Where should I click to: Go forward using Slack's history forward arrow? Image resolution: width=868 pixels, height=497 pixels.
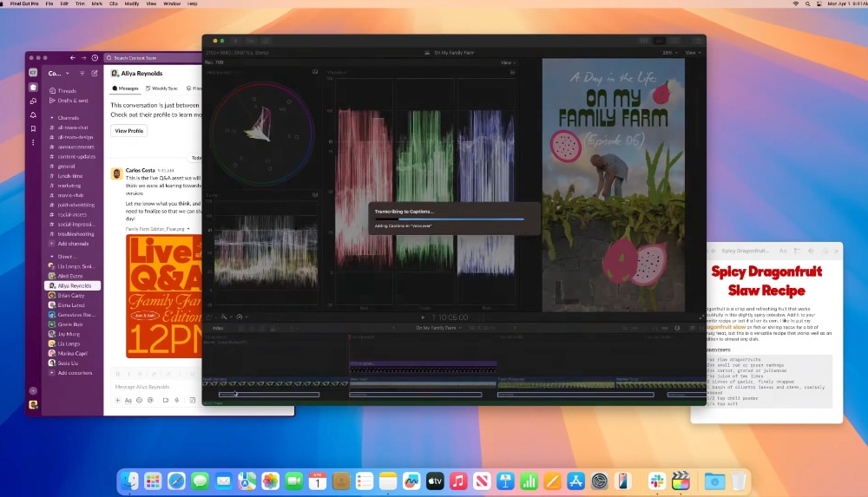click(83, 57)
